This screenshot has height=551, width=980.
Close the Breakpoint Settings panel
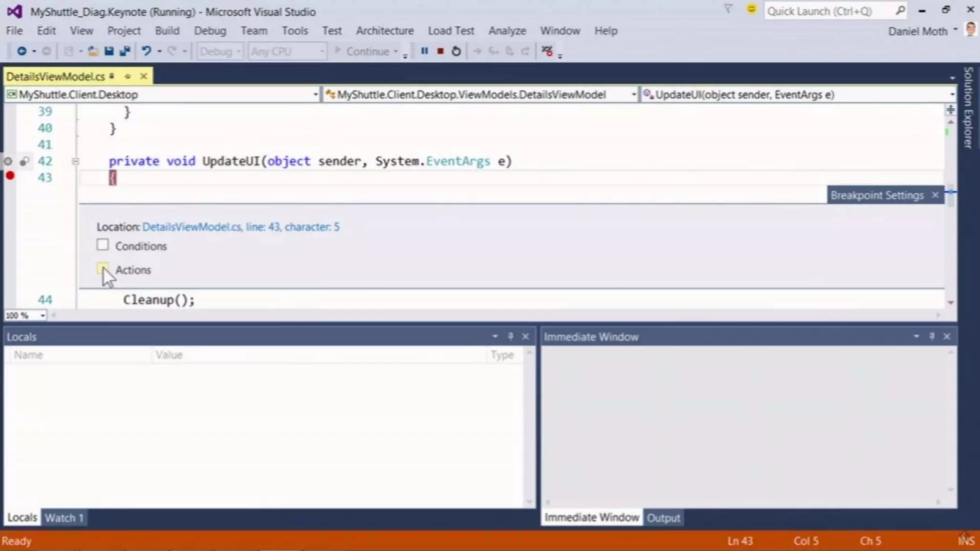pos(935,195)
